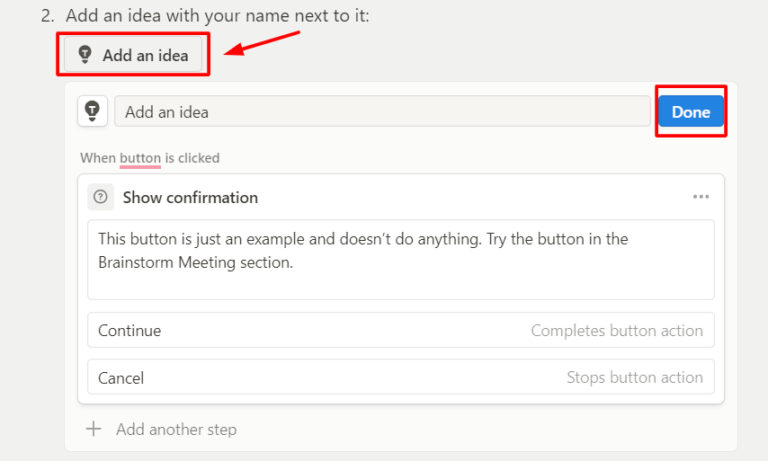Viewport: 768px width, 461px height.
Task: Click the underlined word "button" in the trigger line
Action: coord(140,158)
